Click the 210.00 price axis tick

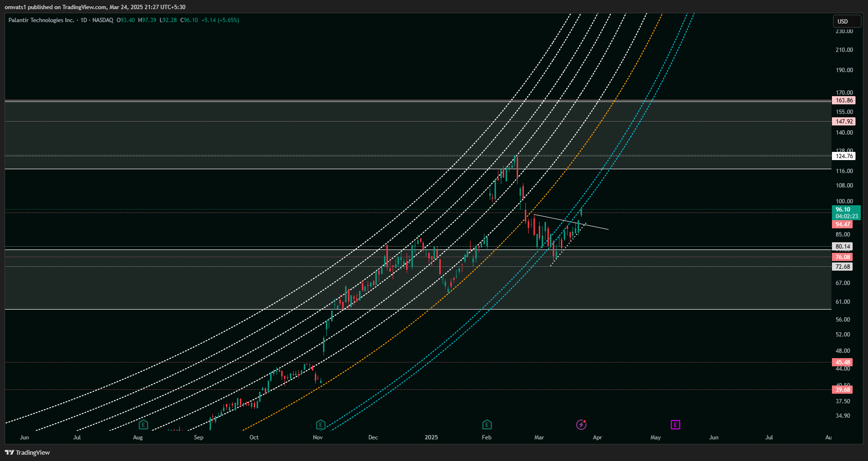pos(844,50)
